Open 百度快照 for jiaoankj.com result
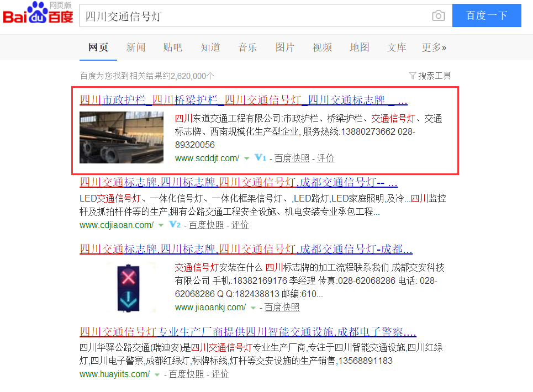This screenshot has width=533, height=392. click(x=282, y=308)
